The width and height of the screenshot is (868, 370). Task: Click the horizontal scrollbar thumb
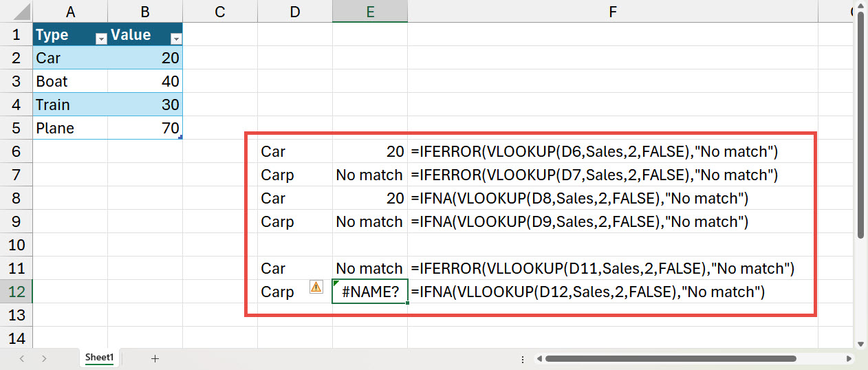(x=671, y=358)
